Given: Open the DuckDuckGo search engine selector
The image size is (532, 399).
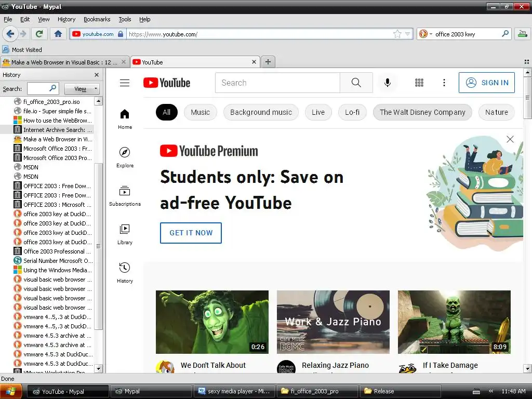Looking at the screenshot, I should coord(426,34).
